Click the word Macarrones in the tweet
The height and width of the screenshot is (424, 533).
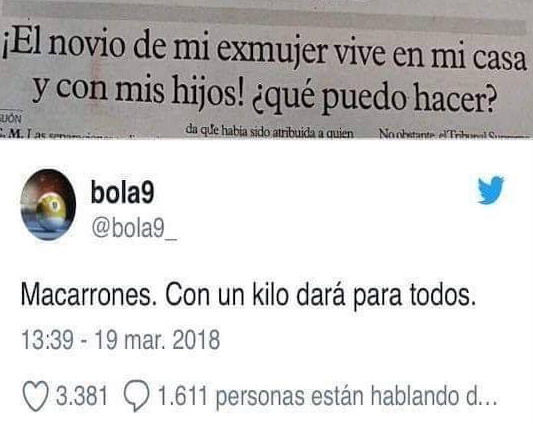(x=86, y=295)
